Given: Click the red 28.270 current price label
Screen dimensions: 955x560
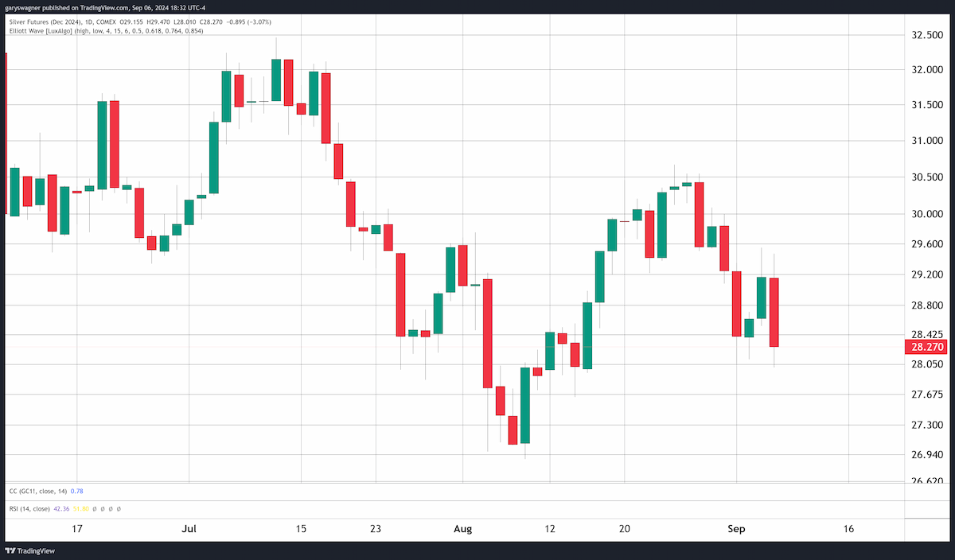Looking at the screenshot, I should (x=927, y=347).
